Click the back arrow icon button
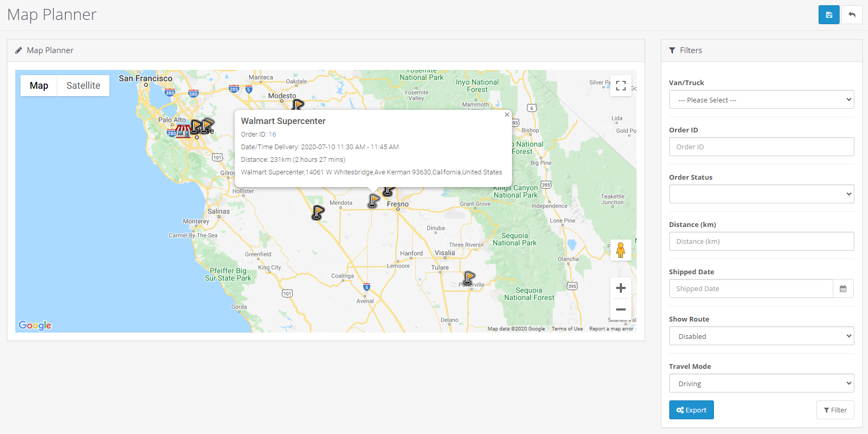The height and width of the screenshot is (434, 868). (852, 15)
